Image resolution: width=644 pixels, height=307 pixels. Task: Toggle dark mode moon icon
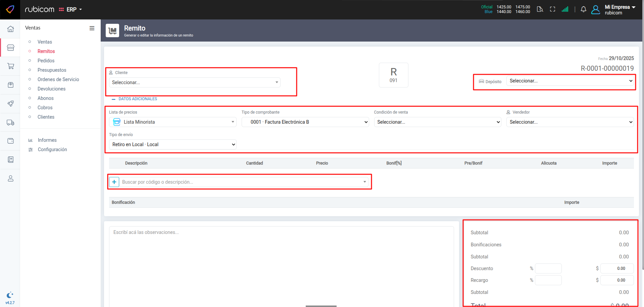pos(10,295)
